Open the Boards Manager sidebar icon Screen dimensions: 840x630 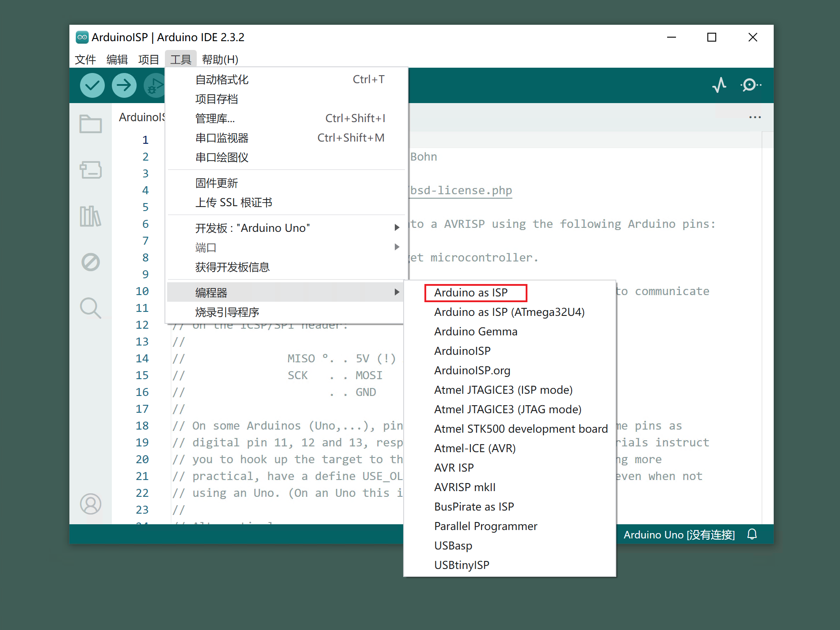tap(91, 170)
